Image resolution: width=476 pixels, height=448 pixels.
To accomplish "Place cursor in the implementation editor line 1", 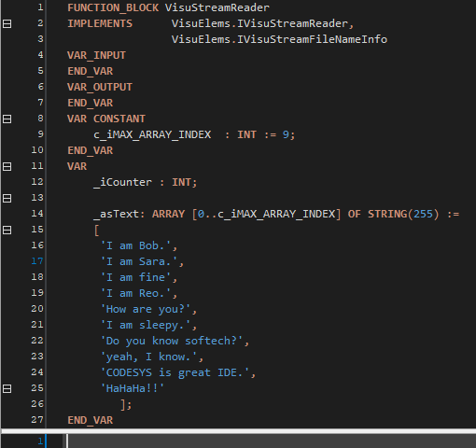I will point(271,441).
